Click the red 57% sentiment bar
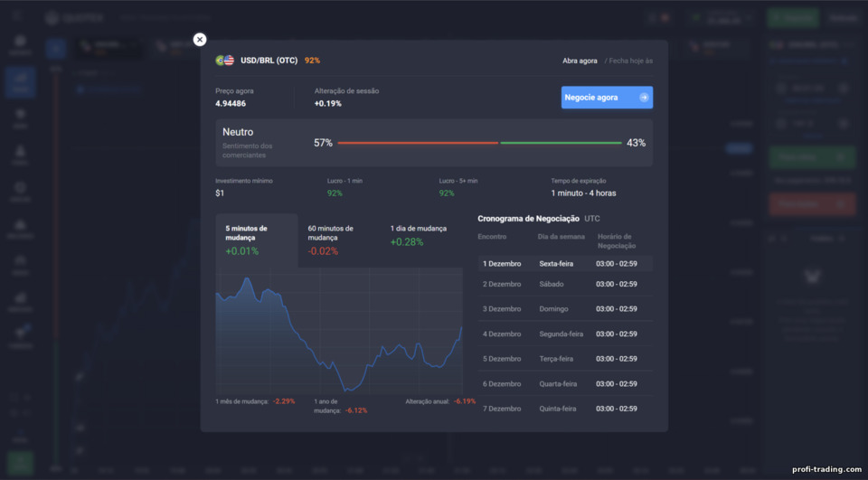This screenshot has height=480, width=868. (418, 143)
